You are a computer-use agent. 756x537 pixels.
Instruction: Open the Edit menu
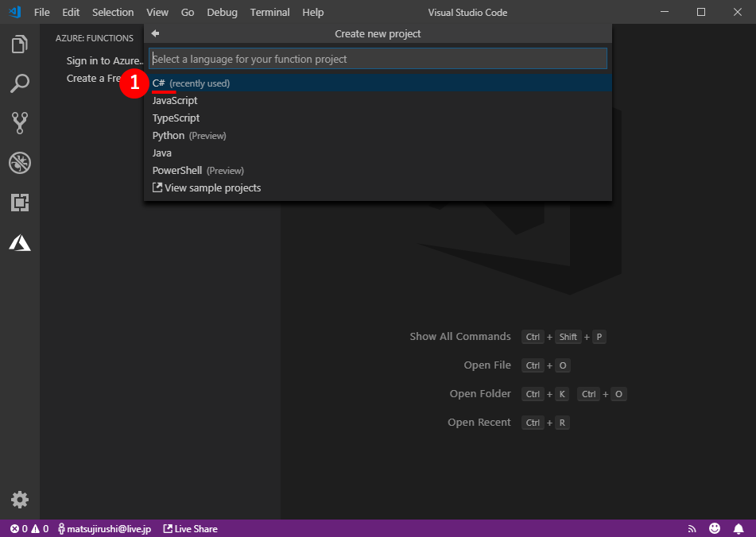[x=71, y=12]
